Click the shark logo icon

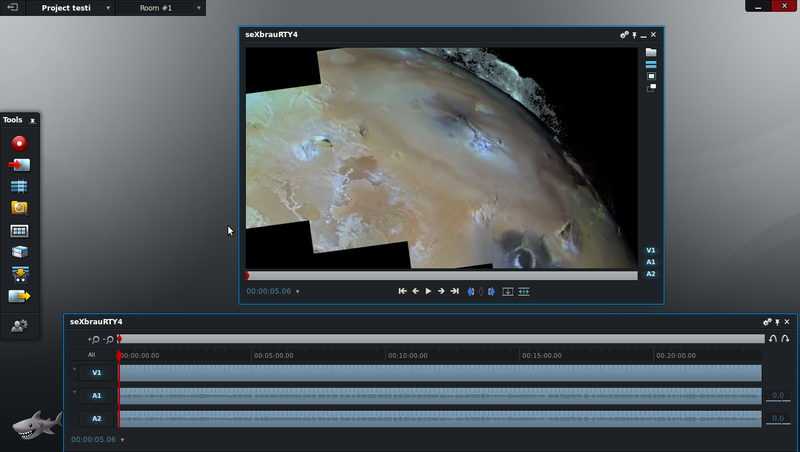click(x=37, y=426)
